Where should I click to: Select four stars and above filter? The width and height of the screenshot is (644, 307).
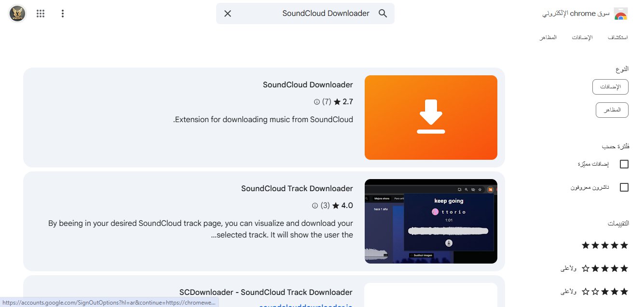click(x=604, y=268)
